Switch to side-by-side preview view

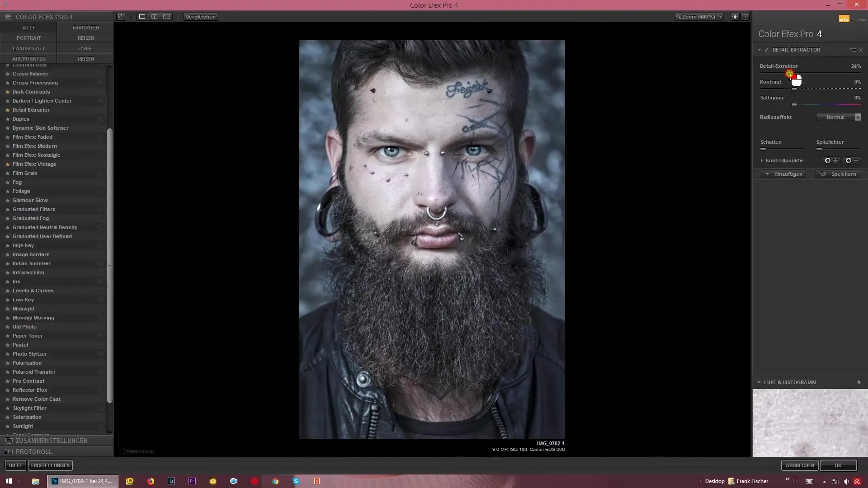point(167,17)
